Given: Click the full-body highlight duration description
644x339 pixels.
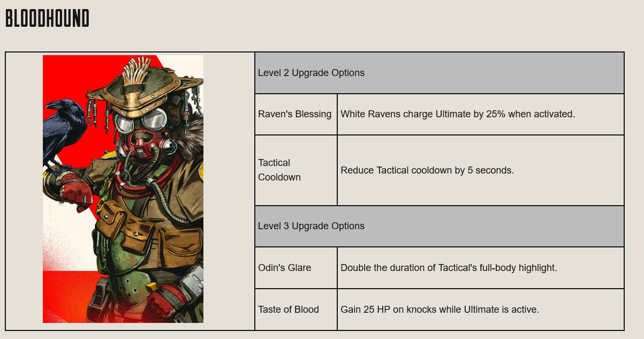Looking at the screenshot, I should point(449,268).
